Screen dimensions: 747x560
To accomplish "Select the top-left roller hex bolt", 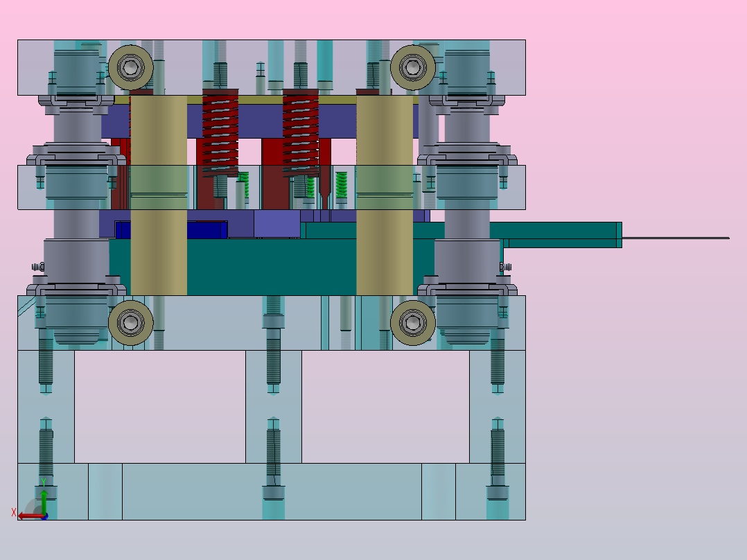I will 130,67.
